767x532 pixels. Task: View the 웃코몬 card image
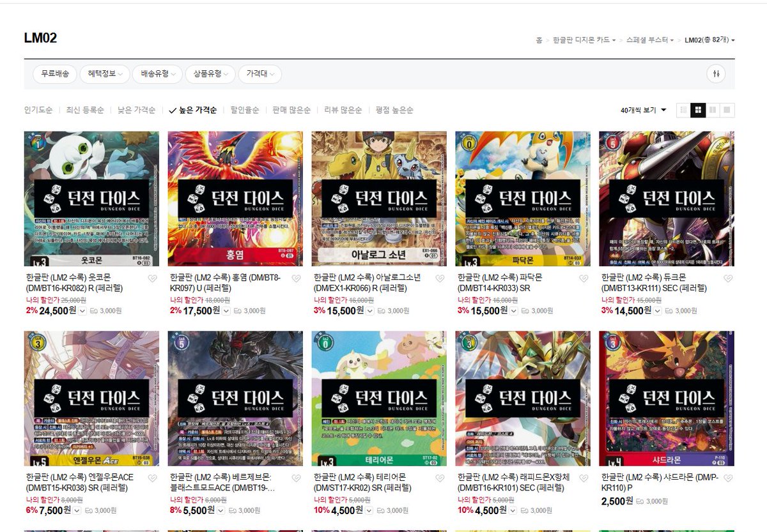tap(91, 199)
